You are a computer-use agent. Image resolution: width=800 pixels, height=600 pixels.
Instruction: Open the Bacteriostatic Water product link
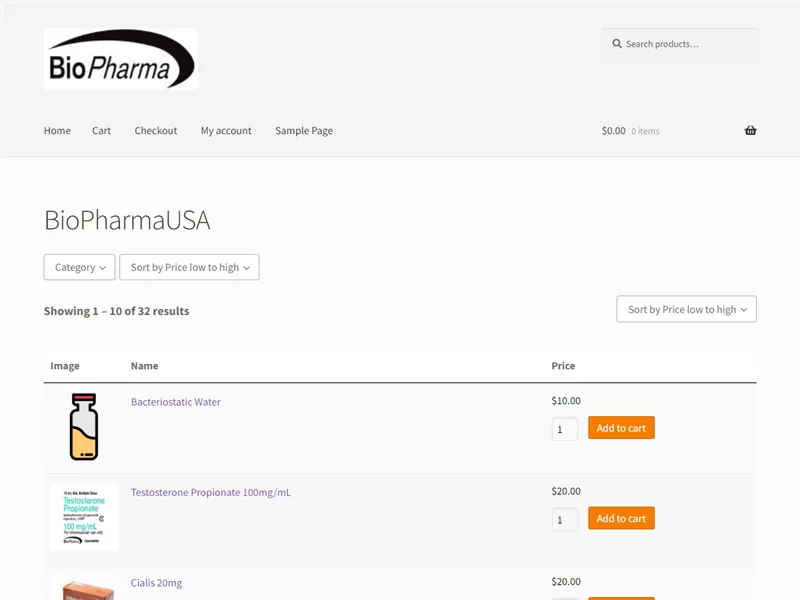(176, 401)
